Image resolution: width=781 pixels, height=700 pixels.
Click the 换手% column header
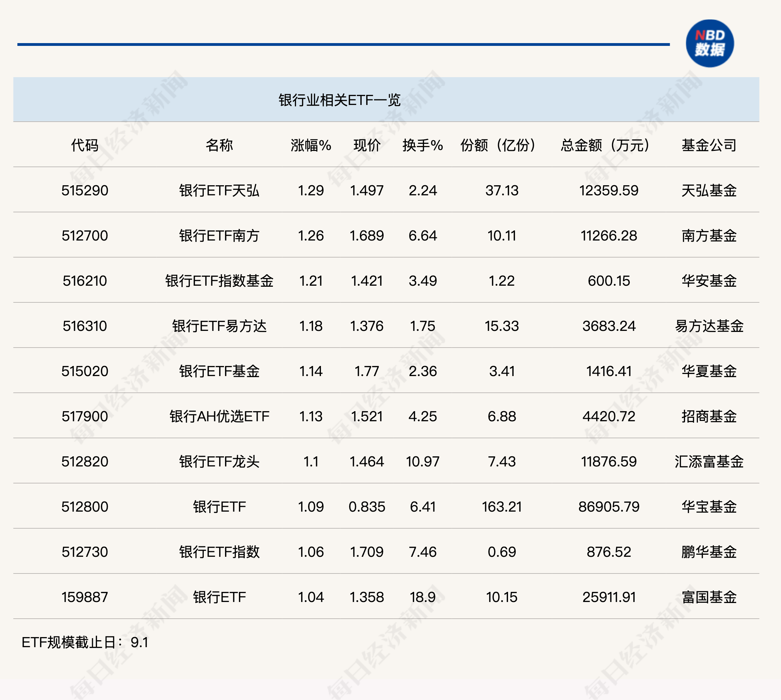[x=422, y=145]
